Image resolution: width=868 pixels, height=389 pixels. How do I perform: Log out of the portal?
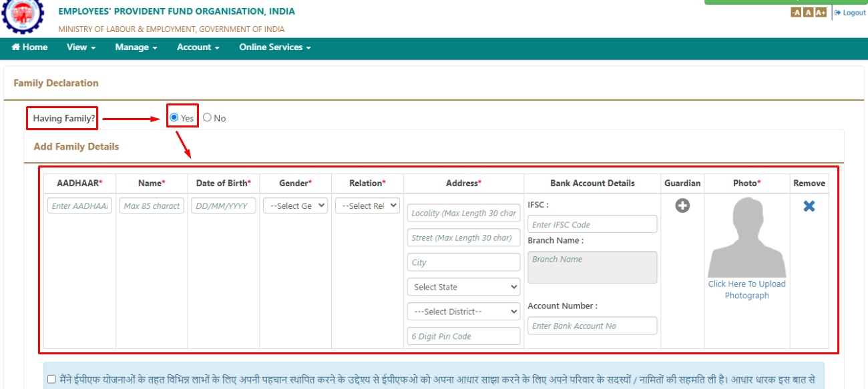850,13
